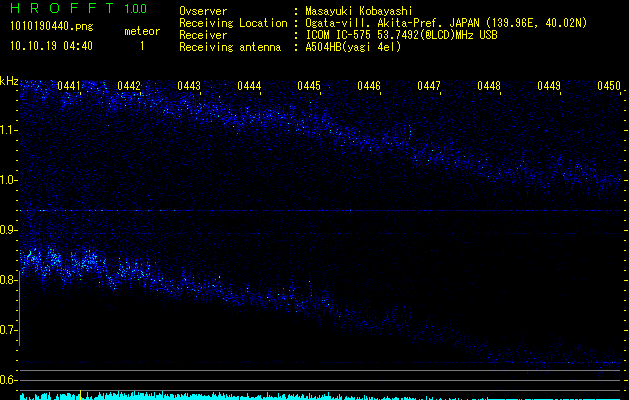Image resolution: width=629 pixels, height=400 pixels.
Task: Click the HROFFT program title
Action: click(x=62, y=9)
